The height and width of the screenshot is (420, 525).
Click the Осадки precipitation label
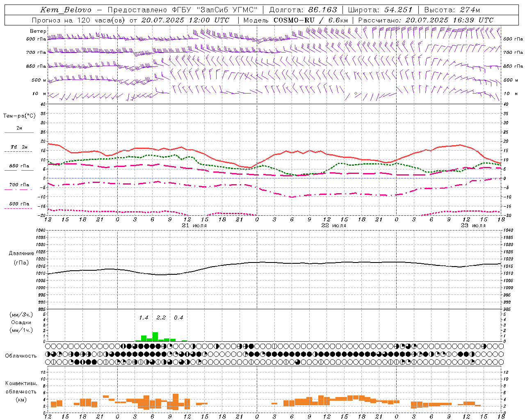pos(21,322)
